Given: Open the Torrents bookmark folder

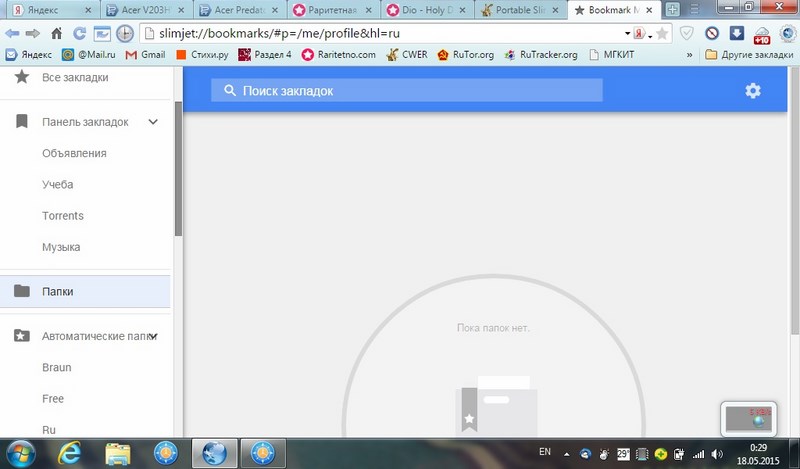Looking at the screenshot, I should pos(63,216).
